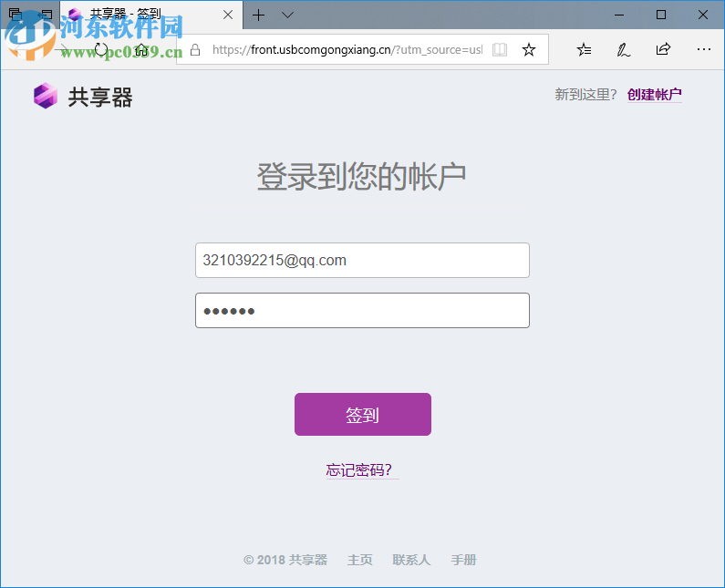This screenshot has height=588, width=725.
Task: Add notes with pen icon
Action: click(x=623, y=49)
